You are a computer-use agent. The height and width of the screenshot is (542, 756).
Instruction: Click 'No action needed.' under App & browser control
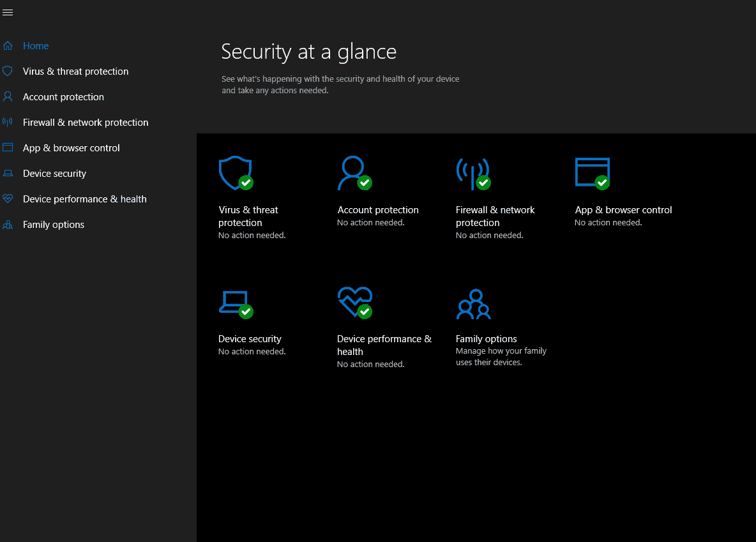608,222
